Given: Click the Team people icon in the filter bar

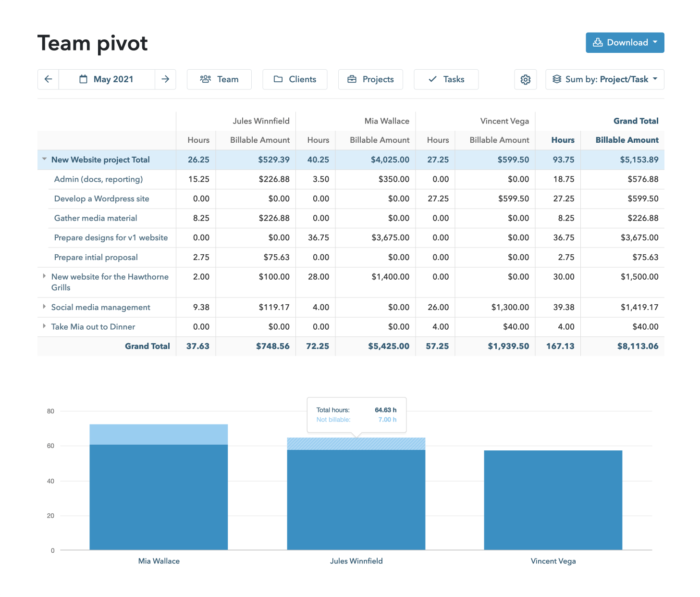Looking at the screenshot, I should (x=206, y=79).
